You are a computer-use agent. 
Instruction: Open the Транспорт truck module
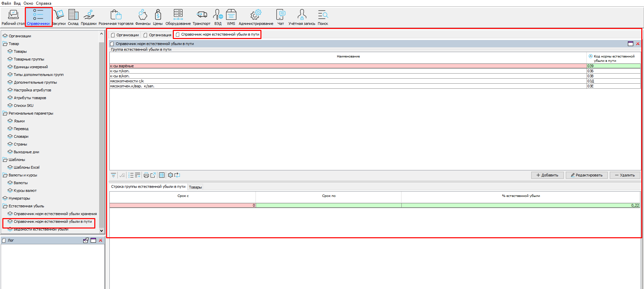[x=201, y=17]
